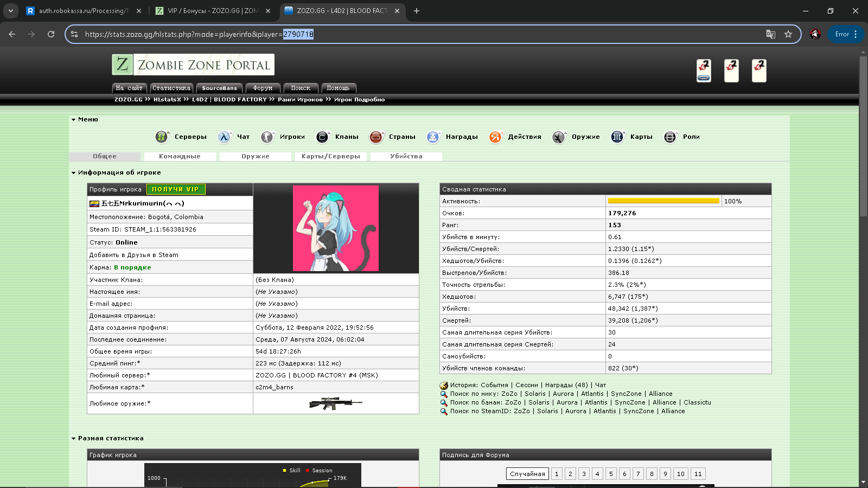Collapse the Меню section
Image resolution: width=868 pixels, height=488 pixels.
pyautogui.click(x=73, y=120)
